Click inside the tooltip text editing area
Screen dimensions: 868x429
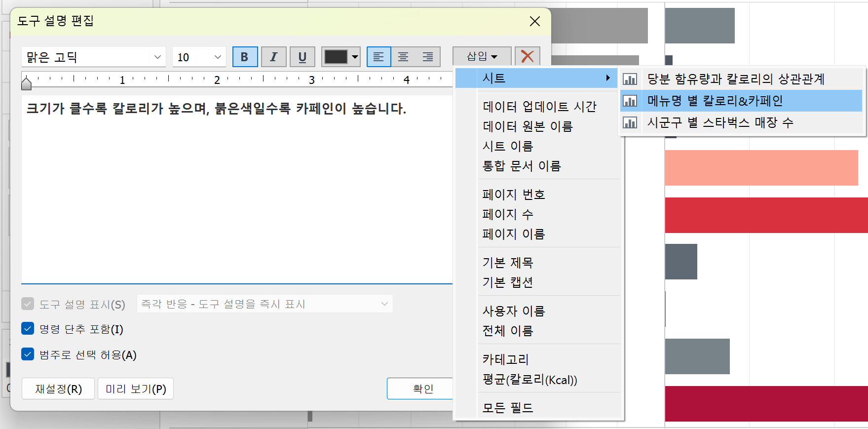(237, 190)
